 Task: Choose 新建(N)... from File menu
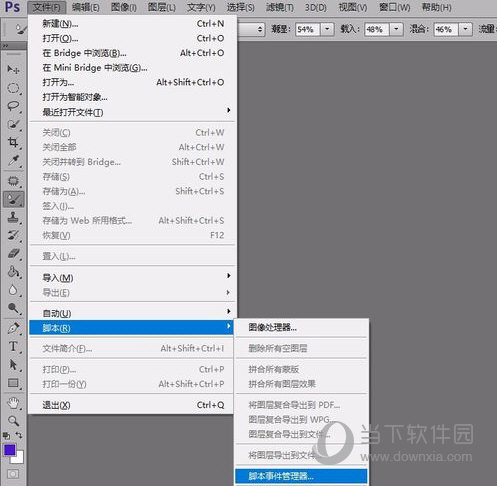pos(133,24)
